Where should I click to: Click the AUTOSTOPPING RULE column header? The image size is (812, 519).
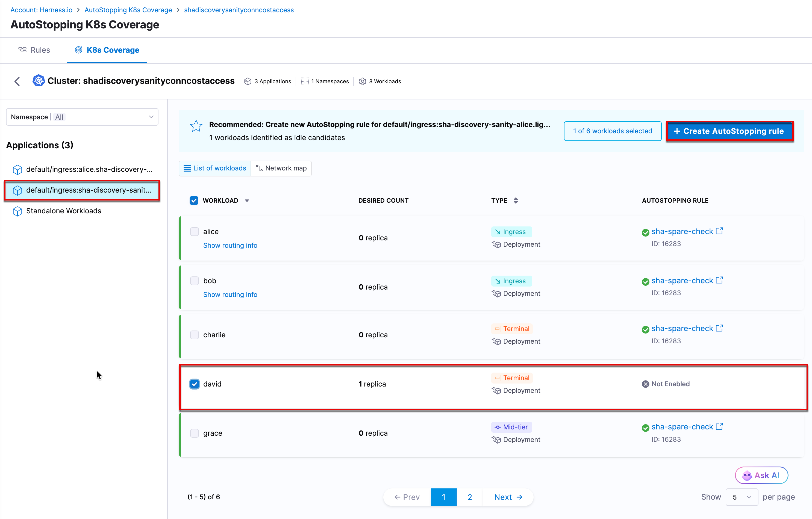675,201
